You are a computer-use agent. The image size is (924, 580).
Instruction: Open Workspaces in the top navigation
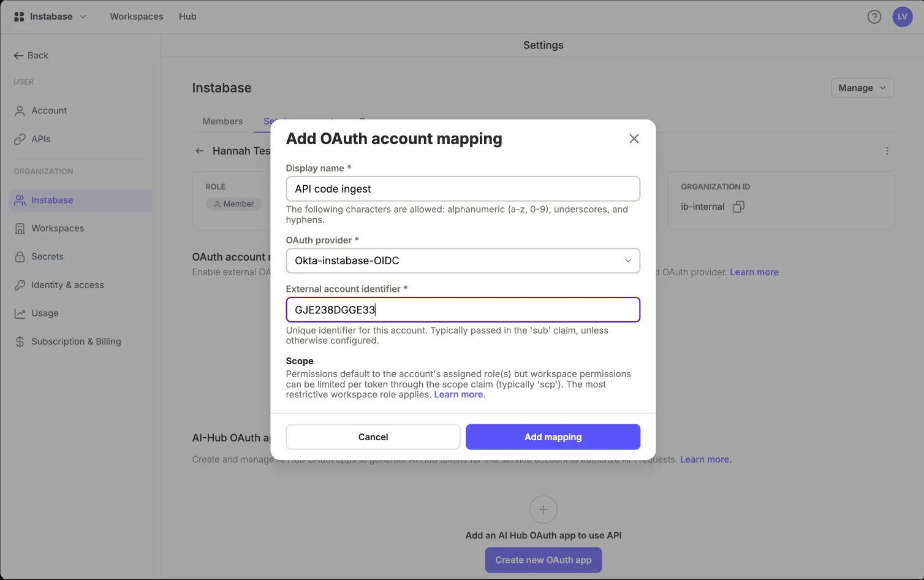click(137, 17)
